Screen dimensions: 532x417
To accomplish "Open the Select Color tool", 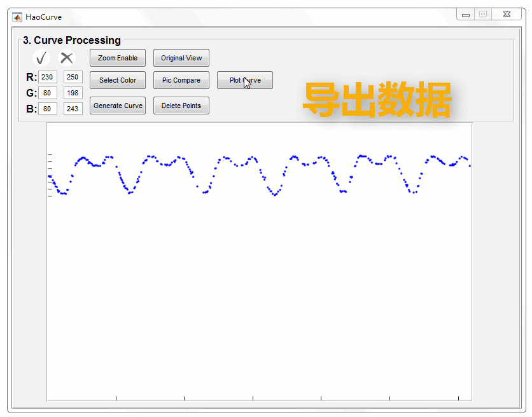I will point(117,80).
